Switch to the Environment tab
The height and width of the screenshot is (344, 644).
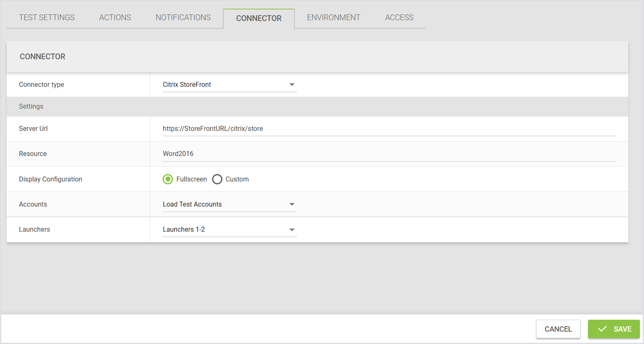coord(334,18)
